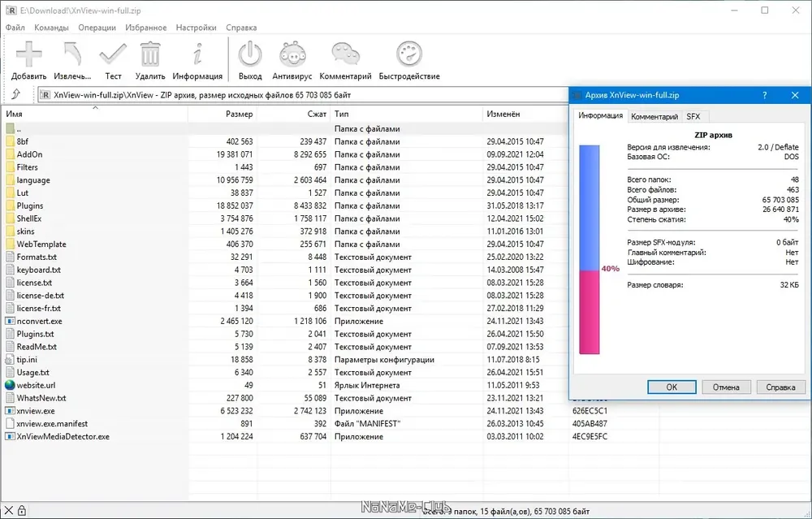Switch to the Комментарий dialog tab

654,116
